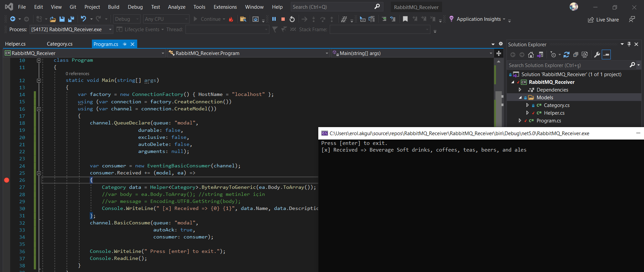Open Solution Explorer home view
644x272 pixels.
531,55
